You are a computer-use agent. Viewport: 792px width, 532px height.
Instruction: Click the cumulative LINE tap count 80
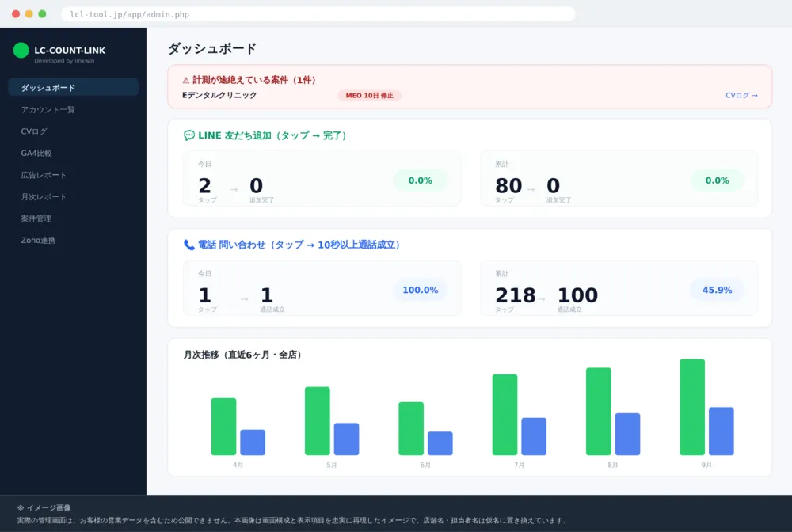click(508, 186)
